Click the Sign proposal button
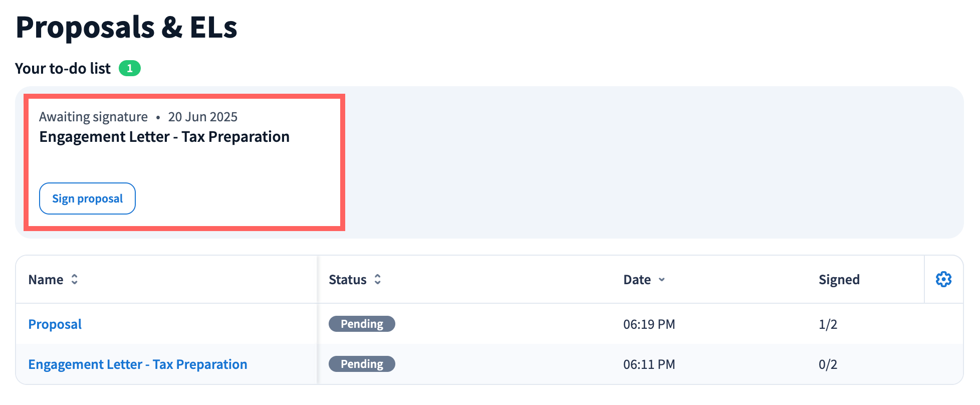Image resolution: width=980 pixels, height=405 pixels. click(x=87, y=198)
